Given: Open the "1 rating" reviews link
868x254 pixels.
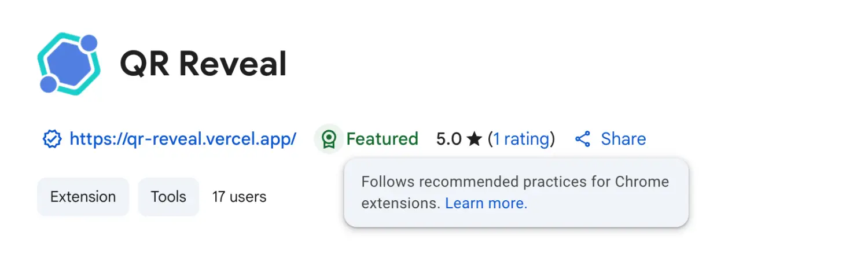Looking at the screenshot, I should click(521, 139).
